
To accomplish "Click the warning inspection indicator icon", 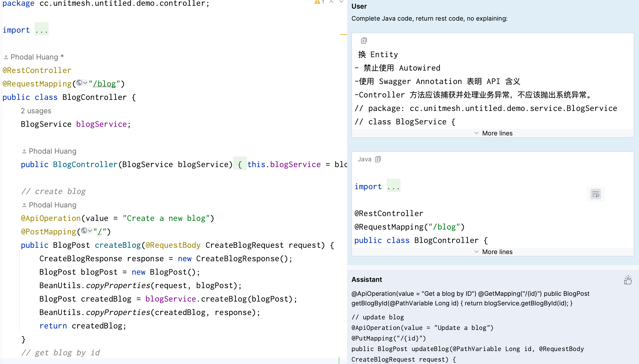I will (x=317, y=2).
